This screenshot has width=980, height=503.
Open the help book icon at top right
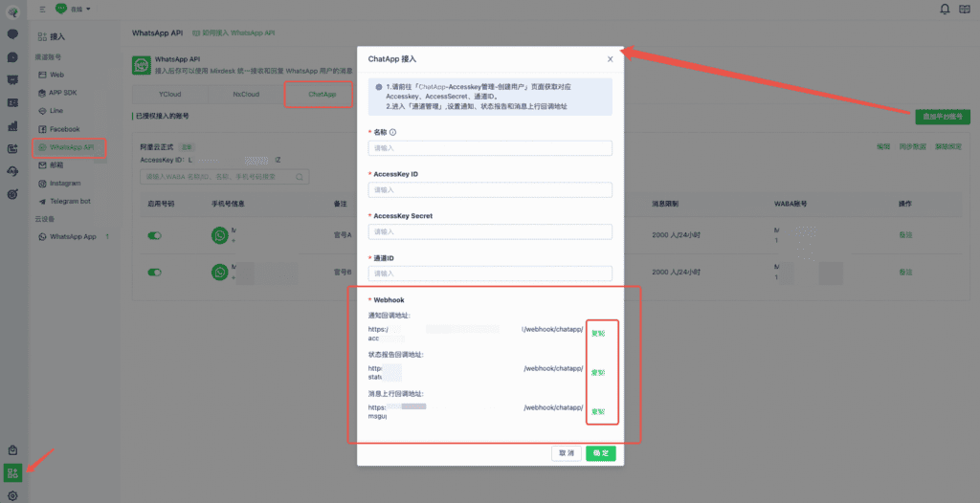pyautogui.click(x=966, y=9)
